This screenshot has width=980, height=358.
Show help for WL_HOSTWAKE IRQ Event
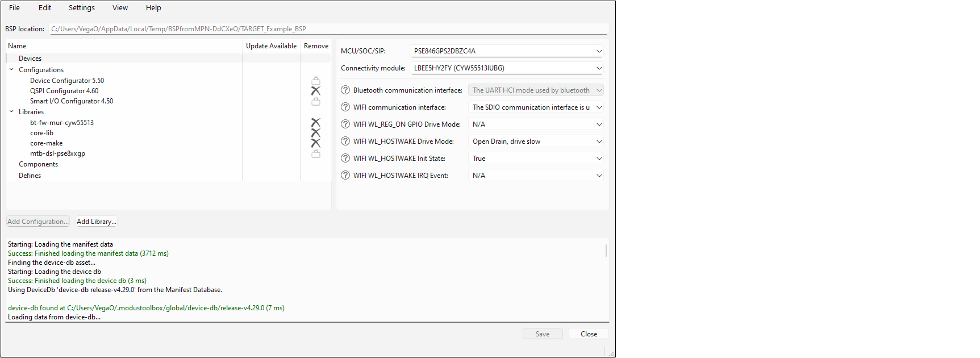pyautogui.click(x=345, y=176)
